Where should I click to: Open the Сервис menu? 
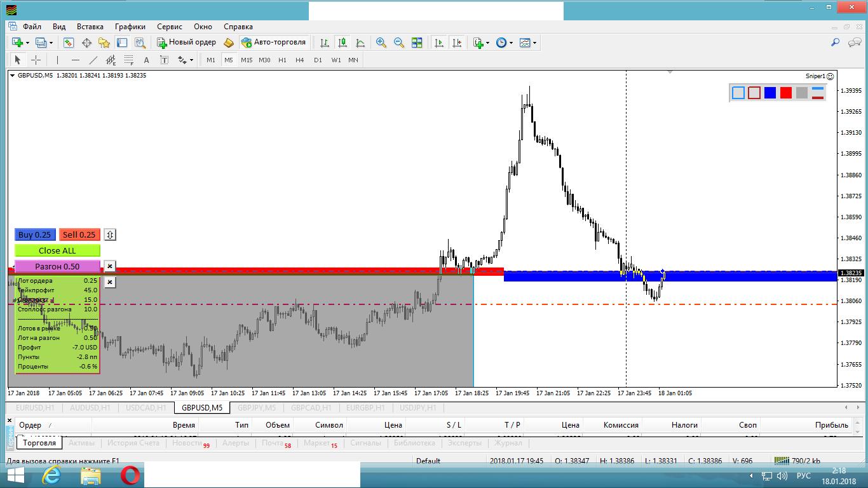[170, 27]
